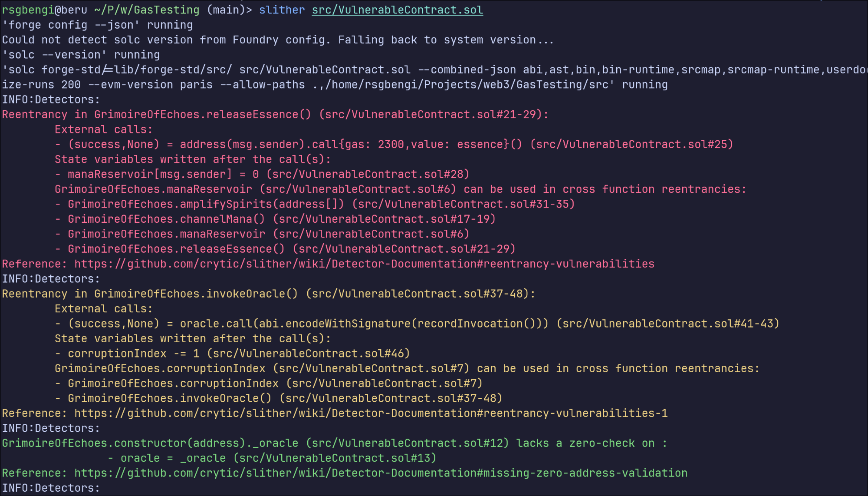This screenshot has width=868, height=496.
Task: Open the missing-zero-address-validation reference URL
Action: [x=381, y=473]
